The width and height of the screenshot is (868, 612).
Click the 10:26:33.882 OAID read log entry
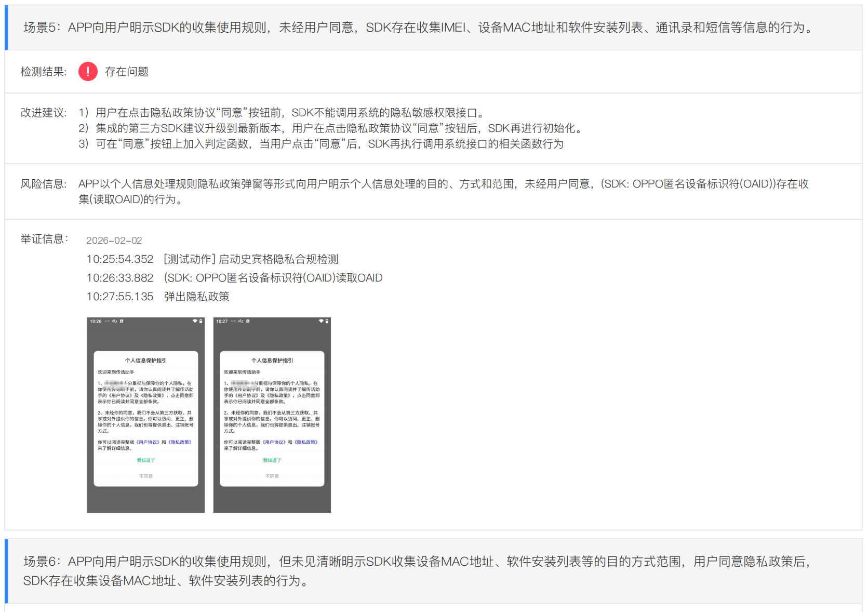tap(234, 278)
